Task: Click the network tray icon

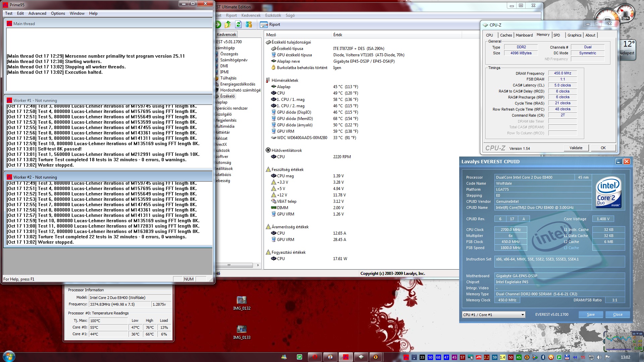Action: [591, 357]
